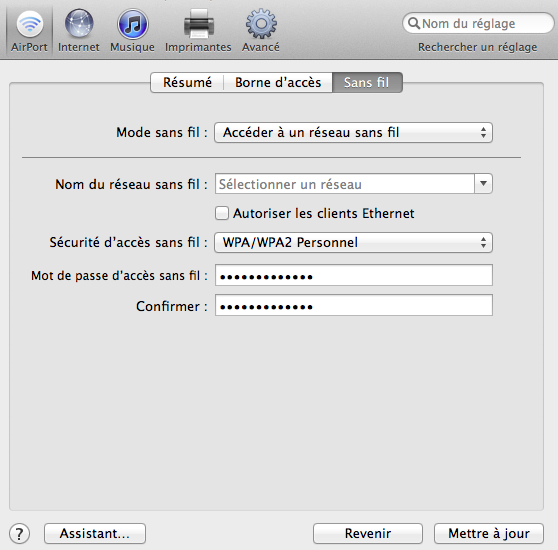Expand the Mode sans fil dropdown
The height and width of the screenshot is (550, 558).
click(x=353, y=133)
